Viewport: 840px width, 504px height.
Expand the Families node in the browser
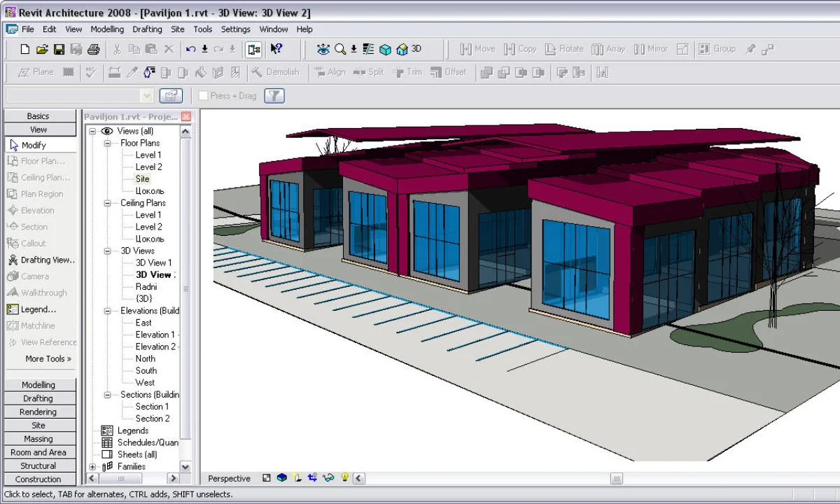tap(92, 466)
